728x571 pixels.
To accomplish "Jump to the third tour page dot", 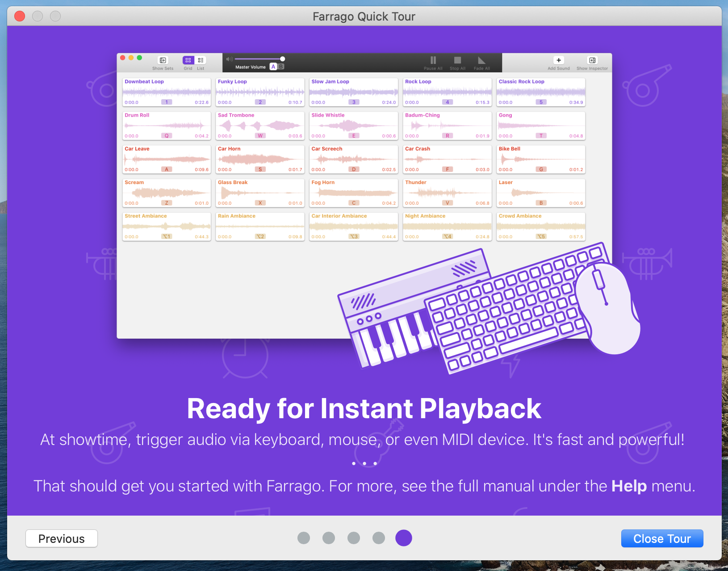I will click(x=354, y=538).
